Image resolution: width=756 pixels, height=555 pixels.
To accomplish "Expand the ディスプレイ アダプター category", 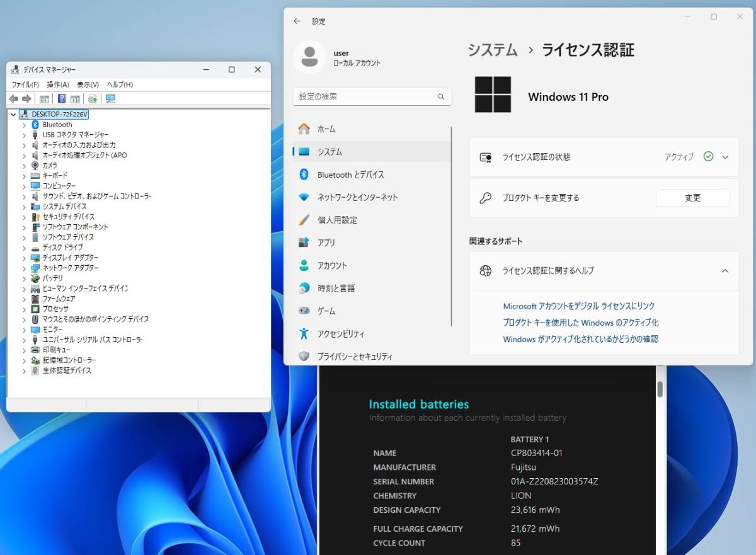I will pyautogui.click(x=25, y=258).
